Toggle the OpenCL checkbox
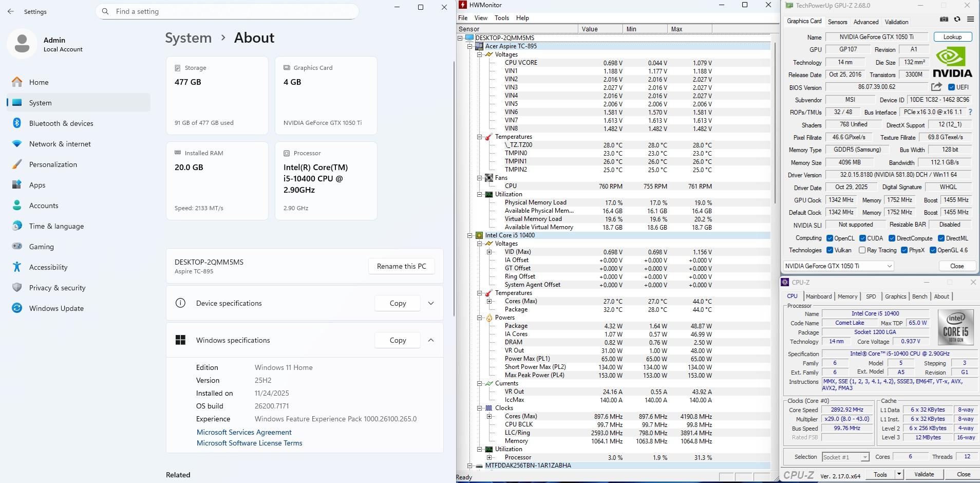 click(830, 238)
